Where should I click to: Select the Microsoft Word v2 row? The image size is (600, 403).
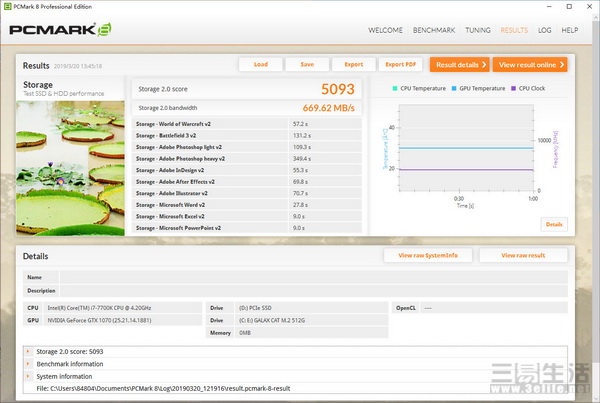[x=247, y=205]
